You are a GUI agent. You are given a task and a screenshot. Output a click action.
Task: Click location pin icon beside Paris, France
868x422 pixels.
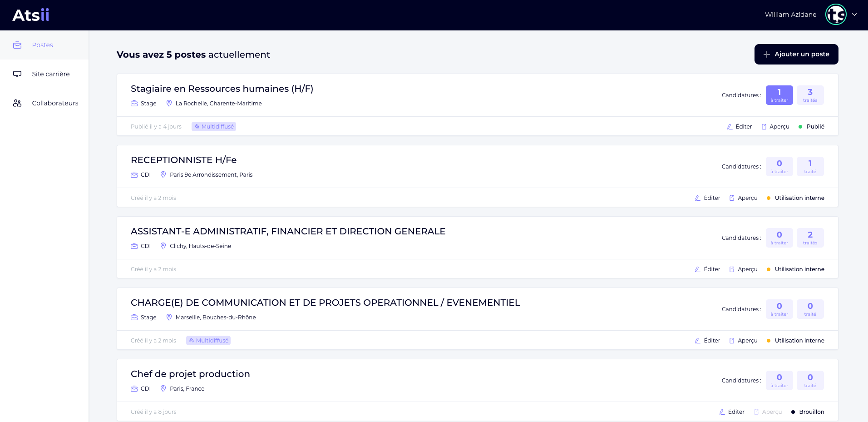(163, 389)
